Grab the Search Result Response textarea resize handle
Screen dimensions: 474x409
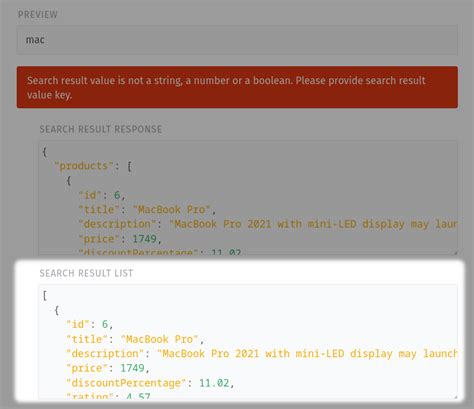pos(455,253)
